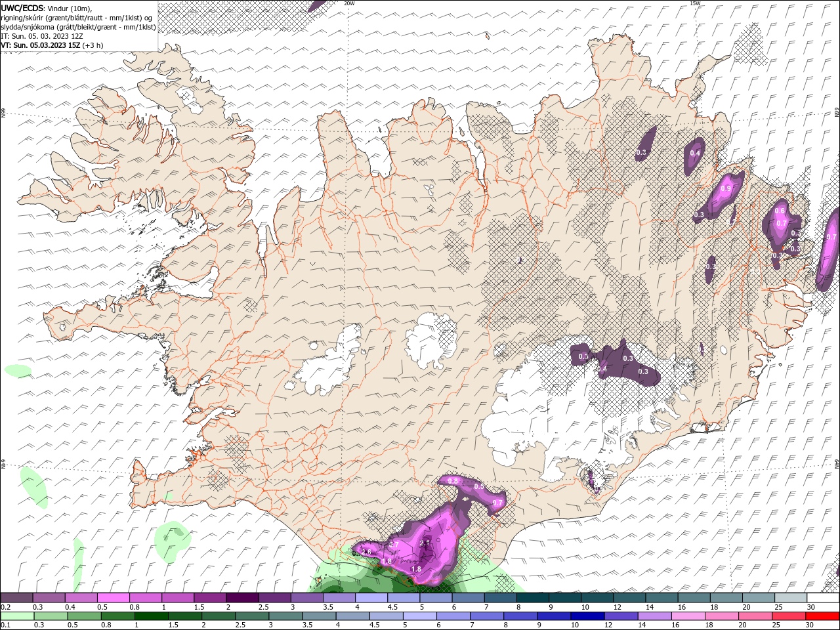
Task: Pick the snow-scale swatch starting at 0.2
Action: tap(16, 598)
